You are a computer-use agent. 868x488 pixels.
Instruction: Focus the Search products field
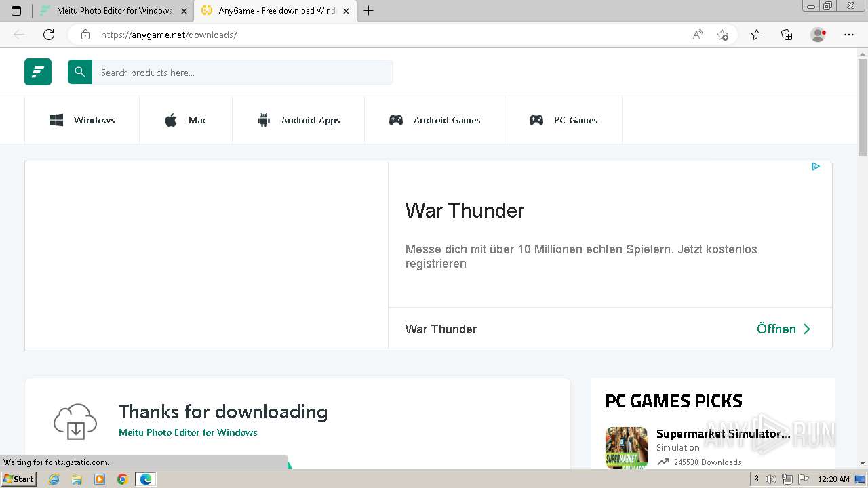click(242, 73)
